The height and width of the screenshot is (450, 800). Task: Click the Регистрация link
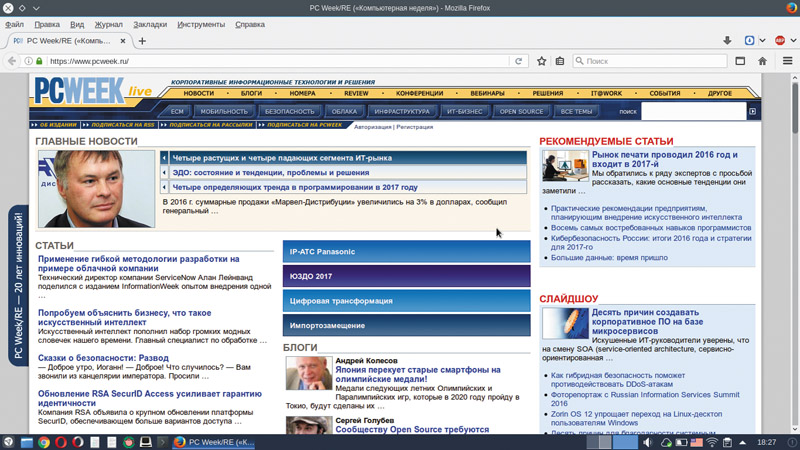tap(415, 127)
